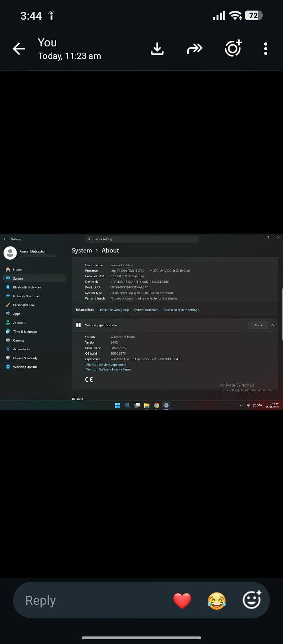This screenshot has height=644, width=283.
Task: Forward the image using the double-arrow icon
Action: (x=195, y=49)
